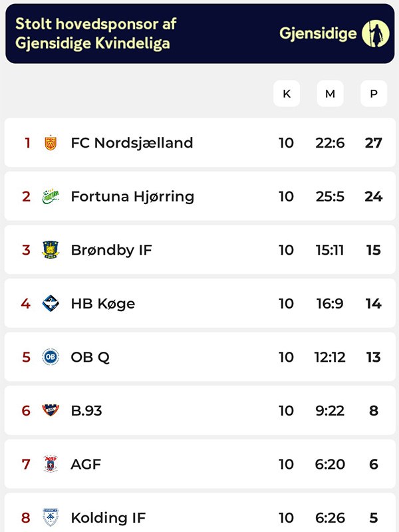
Task: Click Kolding IF's points value 5
Action: (374, 517)
